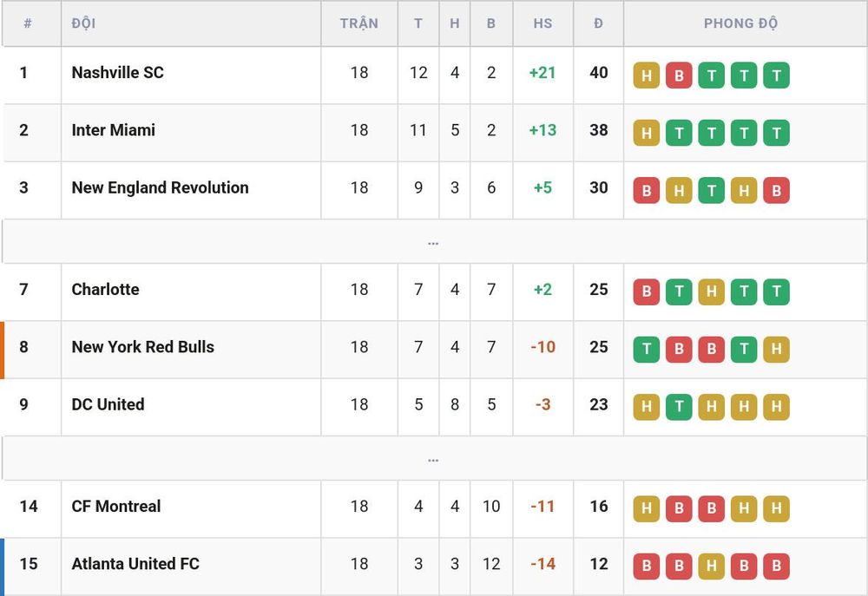The image size is (868, 596).
Task: Click Charlotte's red B form badge
Action: (646, 292)
